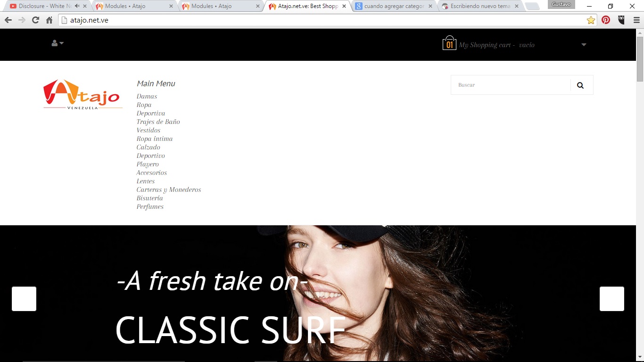
Task: Click the scrollbar down arrow
Action: (640, 357)
